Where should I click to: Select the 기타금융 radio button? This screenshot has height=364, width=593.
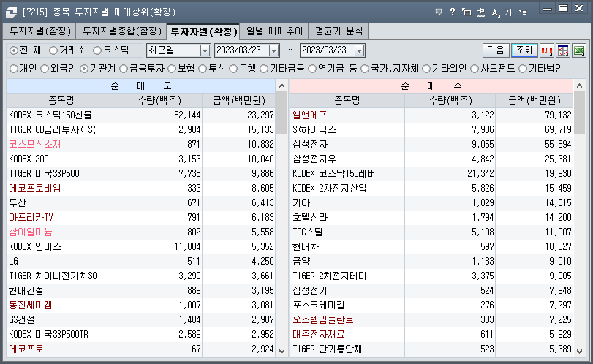tap(264, 69)
